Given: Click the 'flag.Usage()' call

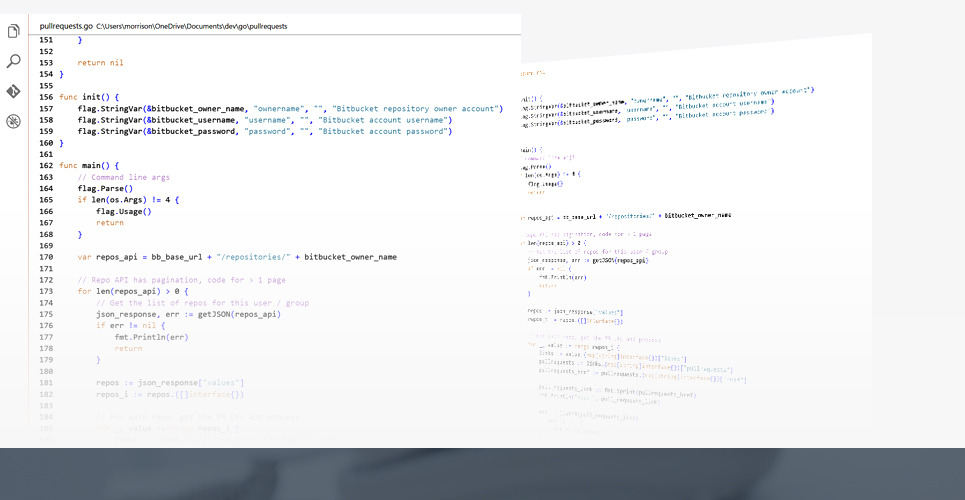Looking at the screenshot, I should (x=123, y=211).
